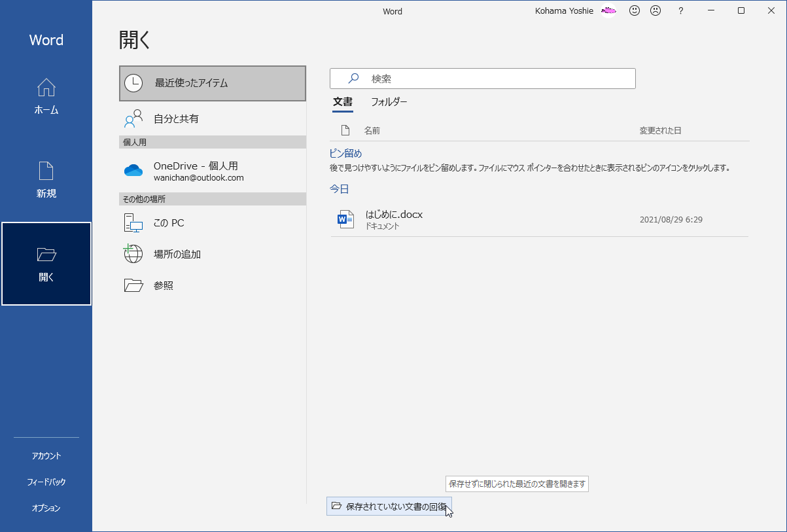The image size is (787, 532).
Task: Select the OneDrive 個人用 cloud icon
Action: pyautogui.click(x=133, y=170)
